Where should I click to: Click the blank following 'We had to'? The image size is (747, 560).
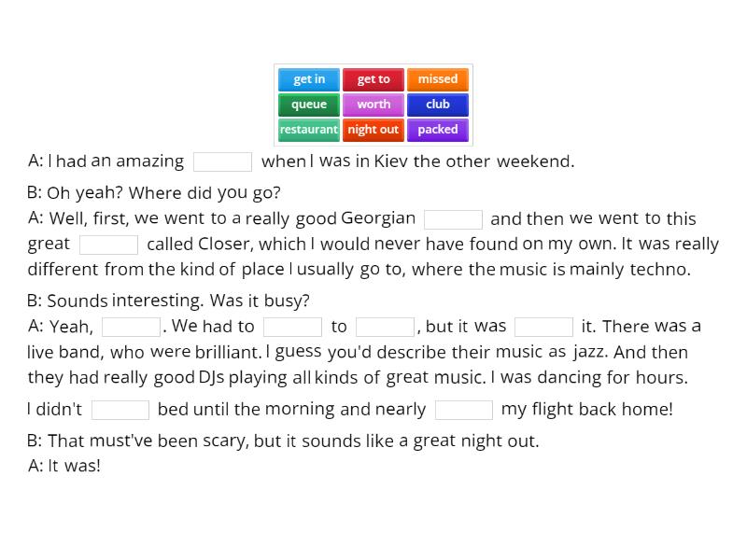pos(292,327)
